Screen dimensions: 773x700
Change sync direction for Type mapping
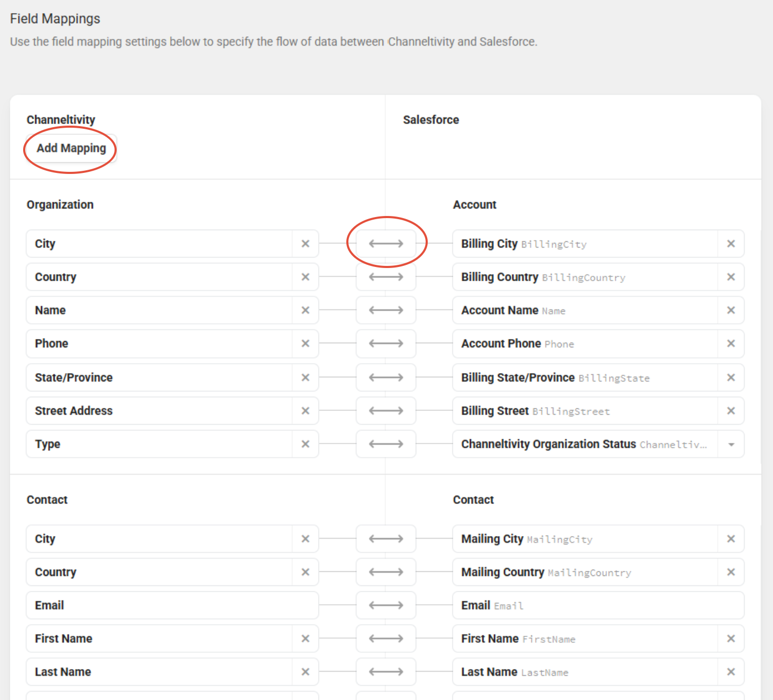386,444
